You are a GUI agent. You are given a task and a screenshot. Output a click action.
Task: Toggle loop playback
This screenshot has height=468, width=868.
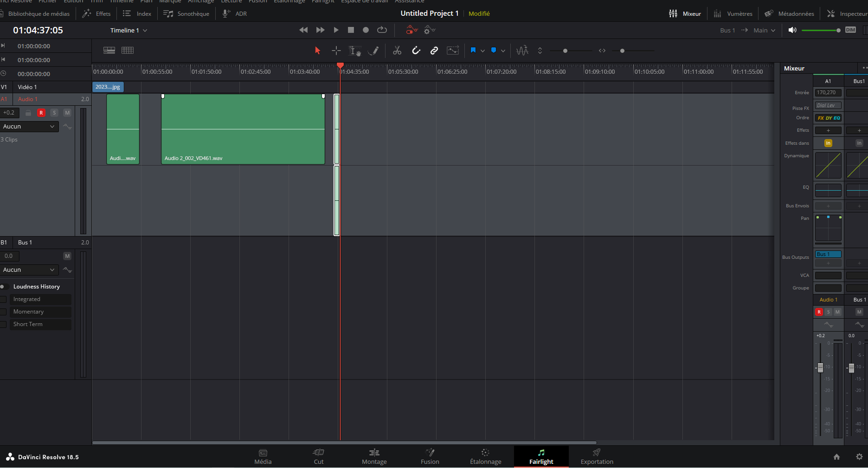point(382,30)
